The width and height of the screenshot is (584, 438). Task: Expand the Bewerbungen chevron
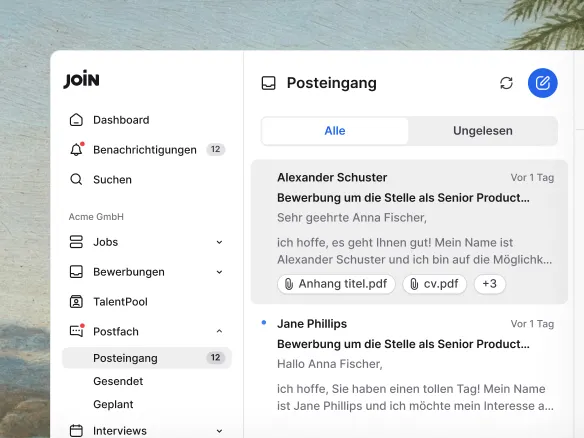[219, 272]
